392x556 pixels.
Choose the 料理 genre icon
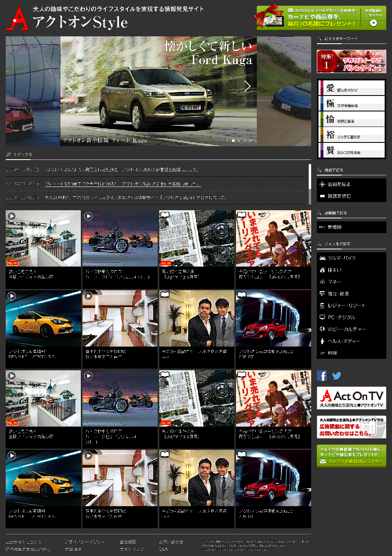322,353
